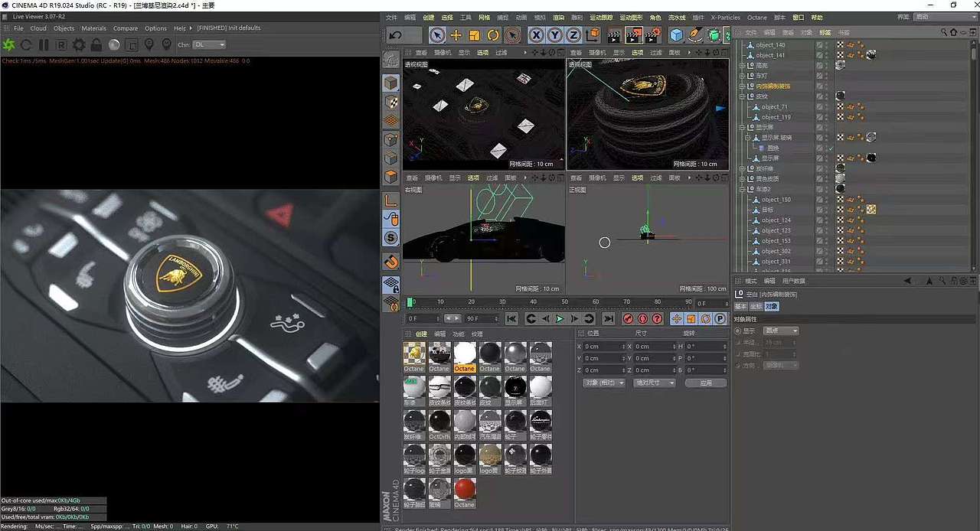The width and height of the screenshot is (980, 531).
Task: Play the animation forwards
Action: click(x=560, y=318)
